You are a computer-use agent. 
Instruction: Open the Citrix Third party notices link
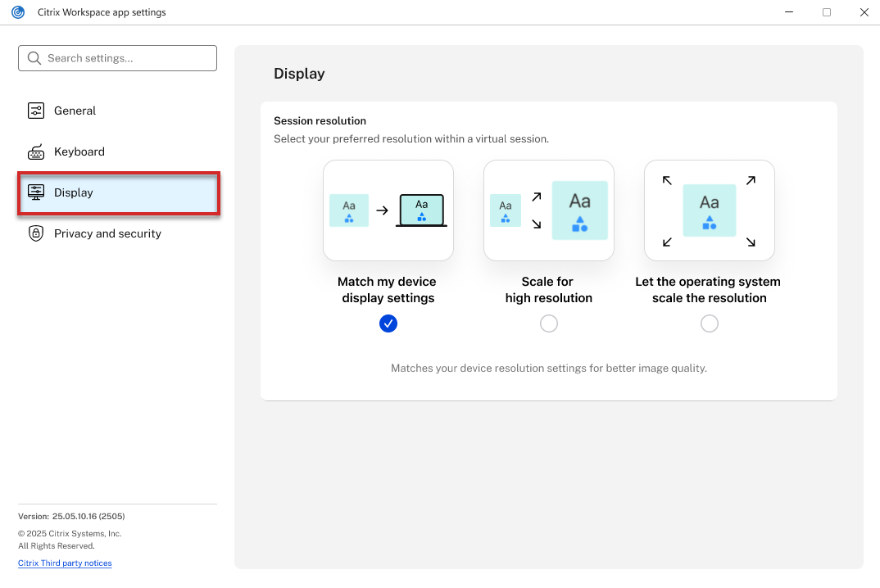(x=65, y=563)
